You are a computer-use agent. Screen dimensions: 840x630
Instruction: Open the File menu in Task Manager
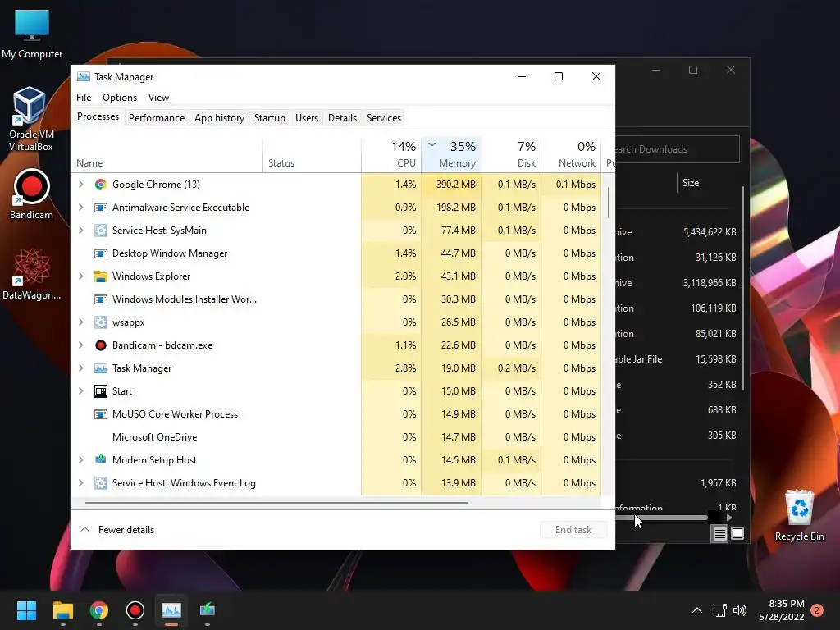pyautogui.click(x=84, y=98)
